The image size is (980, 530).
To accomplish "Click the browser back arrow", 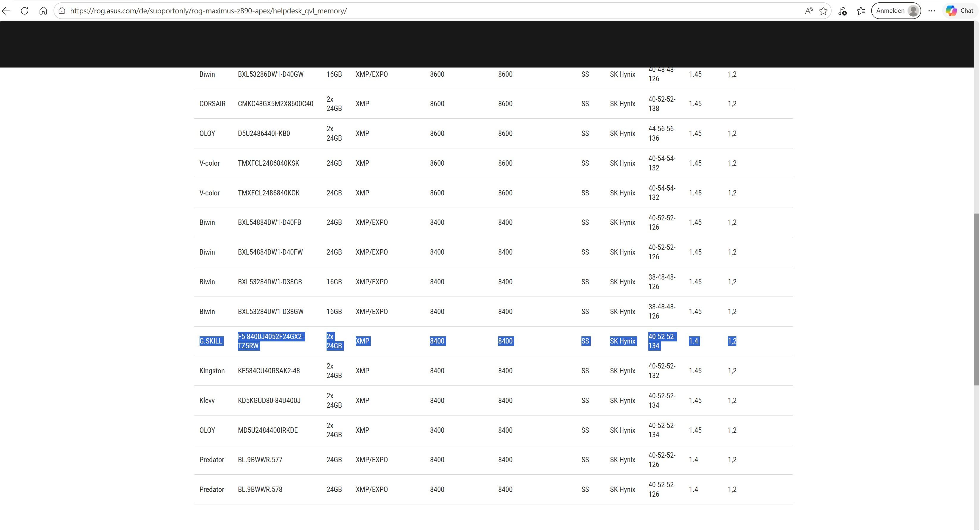I will click(x=6, y=11).
